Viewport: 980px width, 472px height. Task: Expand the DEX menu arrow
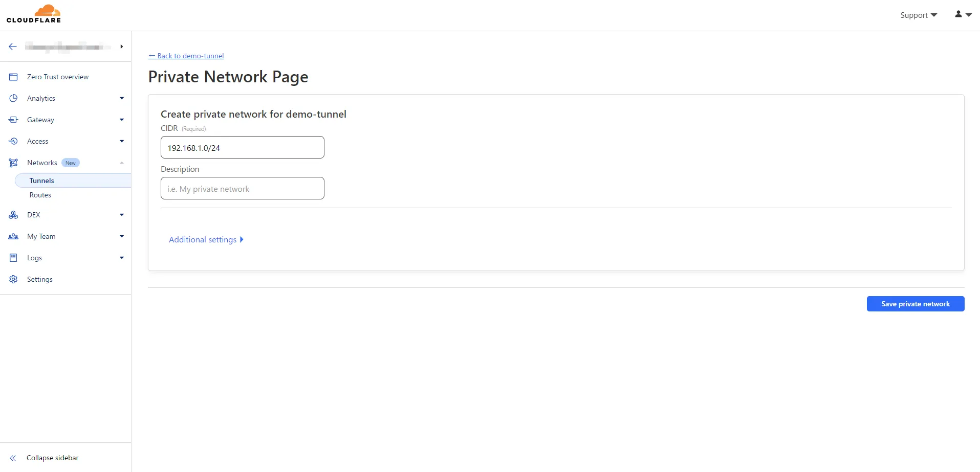[x=122, y=215]
